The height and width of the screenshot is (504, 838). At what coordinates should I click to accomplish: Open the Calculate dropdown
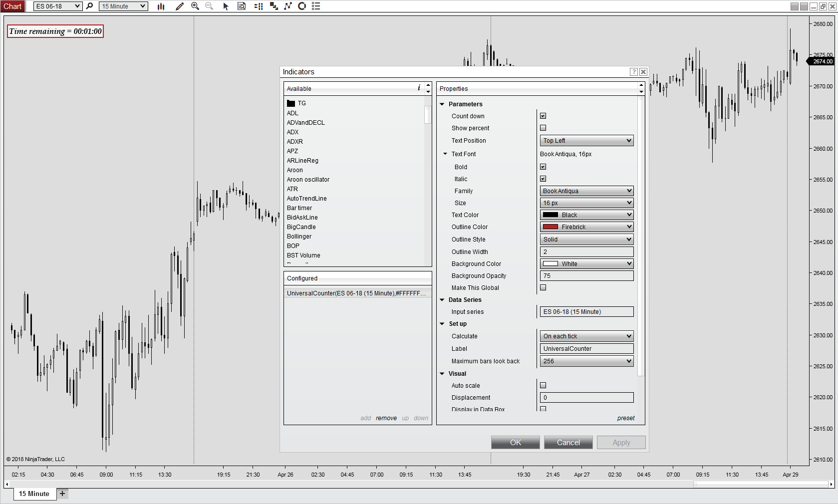point(587,336)
